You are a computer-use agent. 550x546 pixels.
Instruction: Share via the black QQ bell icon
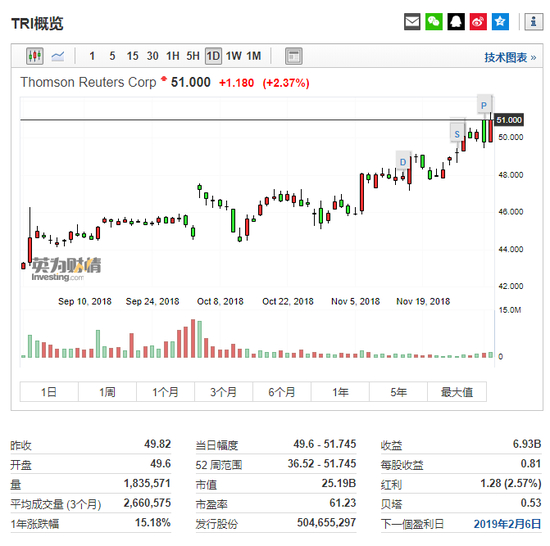(456, 22)
